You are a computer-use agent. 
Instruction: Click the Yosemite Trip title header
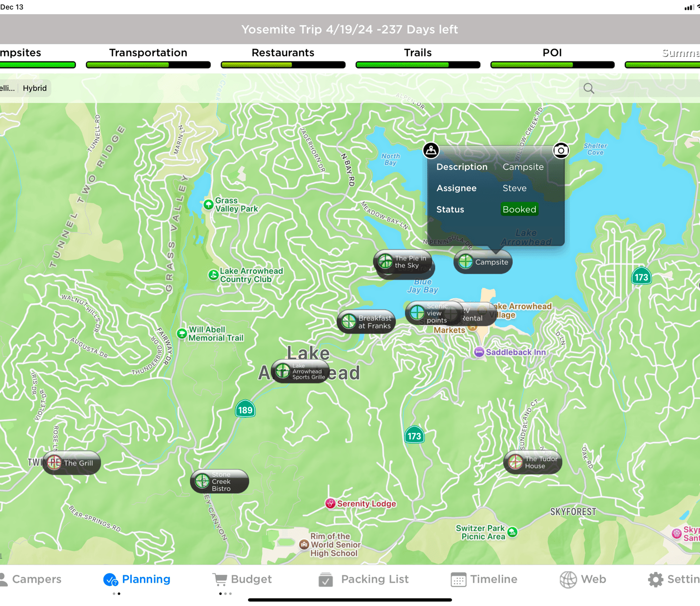pos(350,29)
